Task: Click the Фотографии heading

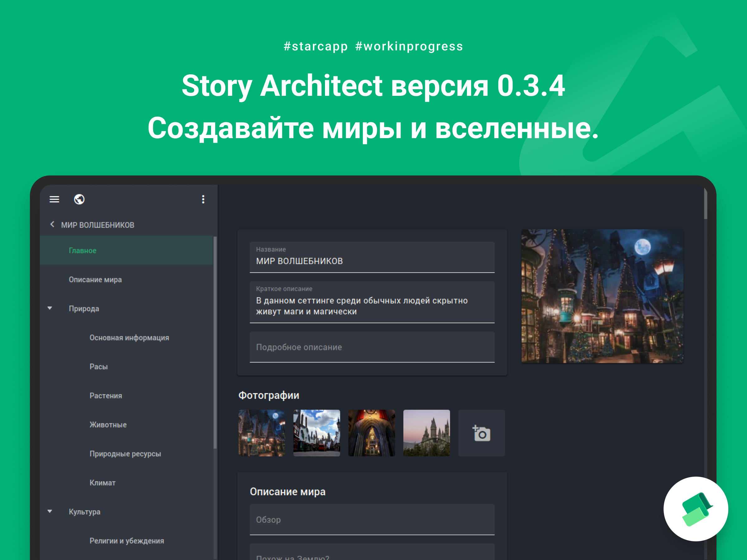Action: [x=269, y=395]
